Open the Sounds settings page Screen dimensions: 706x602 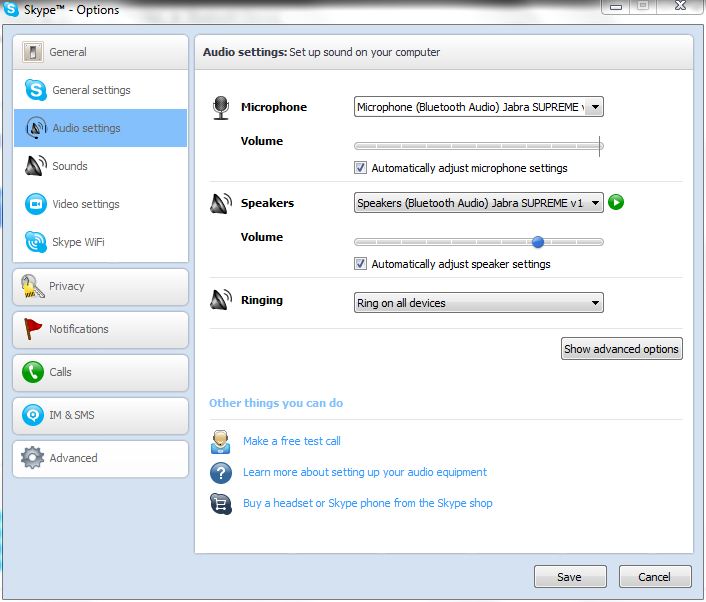coord(100,166)
